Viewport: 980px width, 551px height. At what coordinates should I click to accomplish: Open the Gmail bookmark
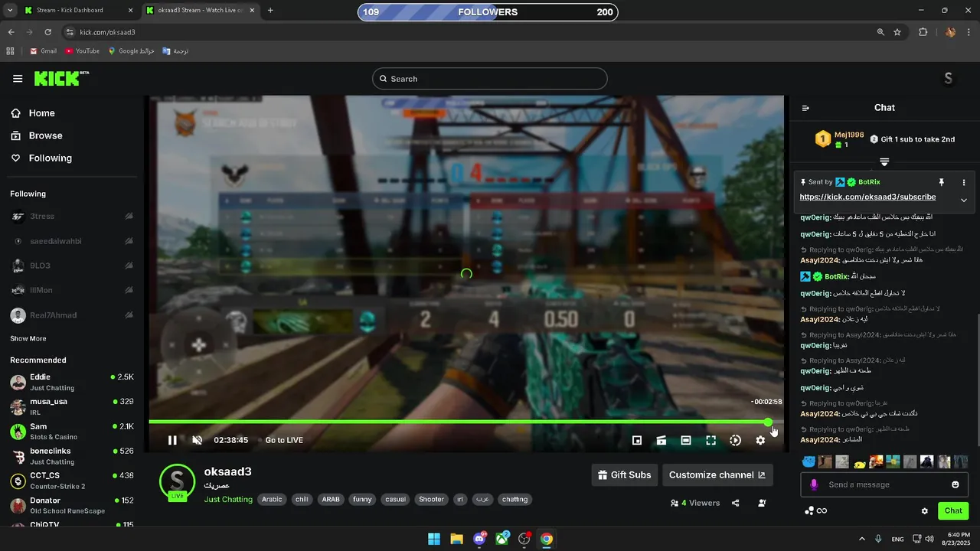43,51
